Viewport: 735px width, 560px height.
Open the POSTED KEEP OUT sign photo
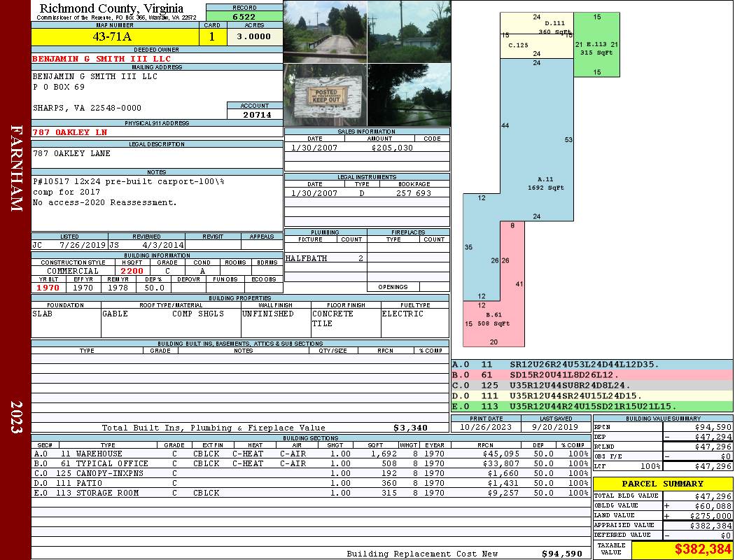(x=325, y=94)
